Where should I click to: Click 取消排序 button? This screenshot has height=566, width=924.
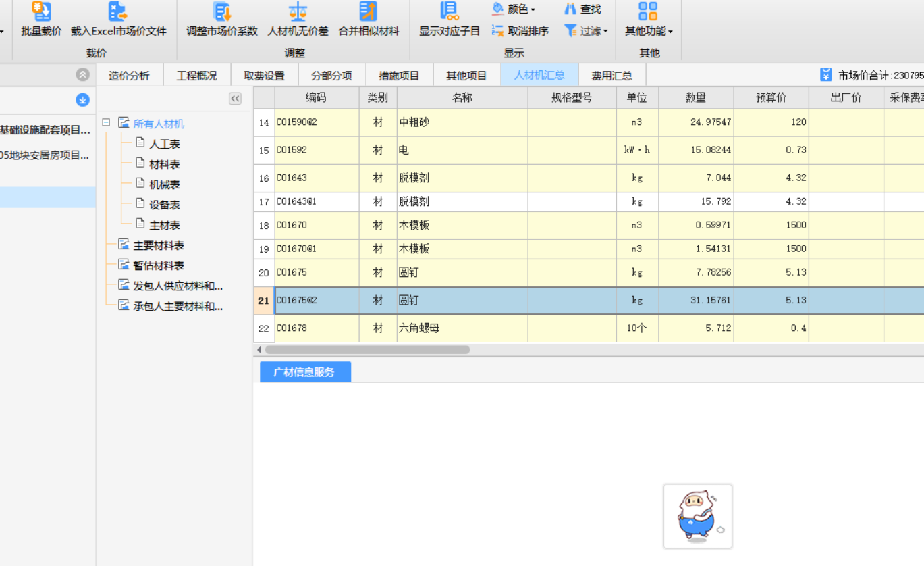tap(520, 31)
